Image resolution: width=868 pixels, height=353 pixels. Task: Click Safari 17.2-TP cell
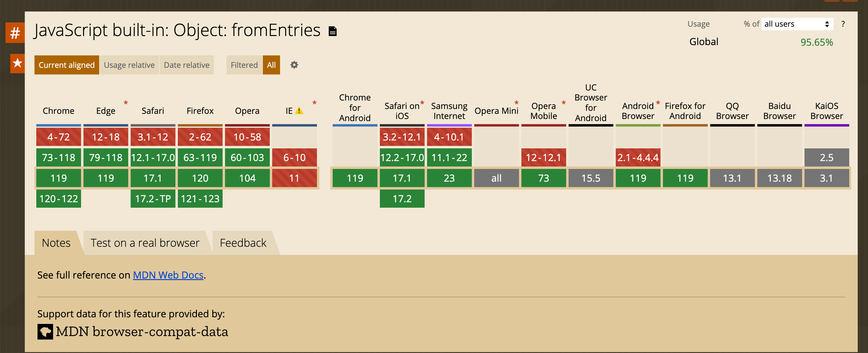(x=153, y=199)
